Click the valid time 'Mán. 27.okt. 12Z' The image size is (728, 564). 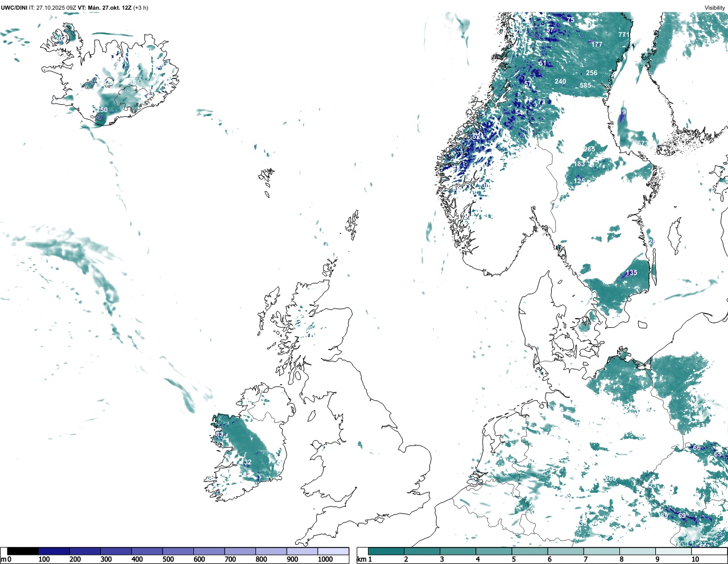pos(109,7)
